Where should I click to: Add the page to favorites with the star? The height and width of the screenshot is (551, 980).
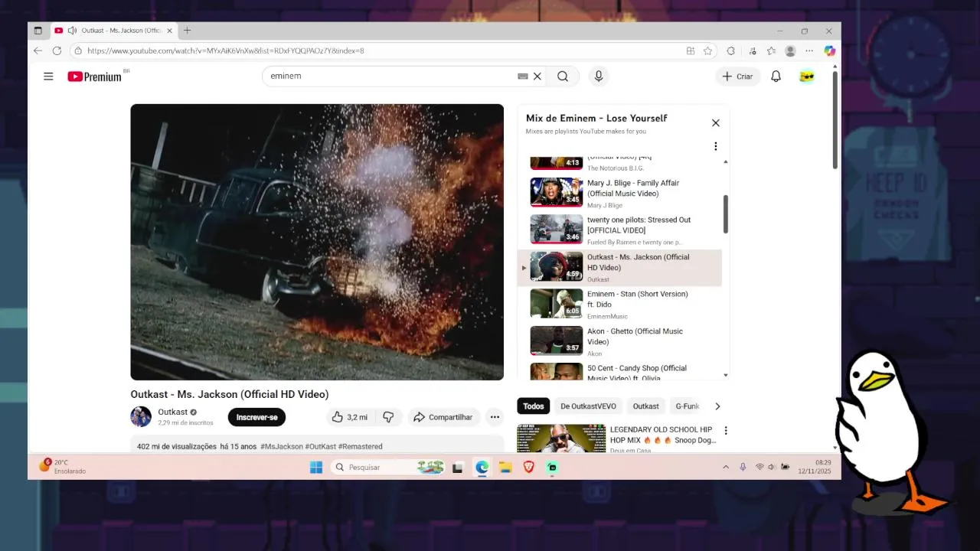click(708, 51)
